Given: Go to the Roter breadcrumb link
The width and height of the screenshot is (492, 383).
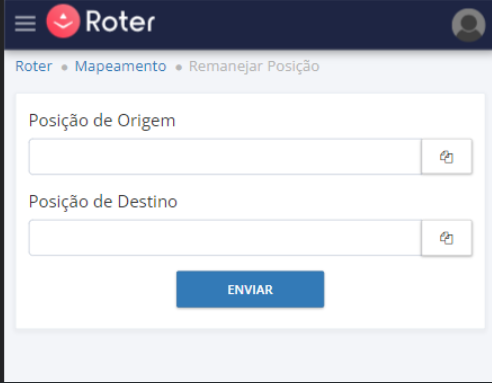Looking at the screenshot, I should [x=34, y=66].
